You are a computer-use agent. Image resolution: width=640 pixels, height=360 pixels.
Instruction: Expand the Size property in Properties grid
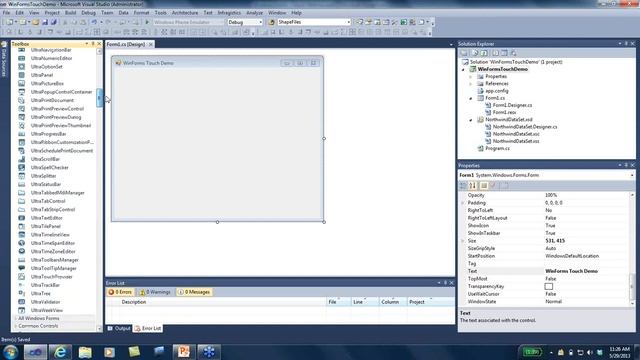462,241
